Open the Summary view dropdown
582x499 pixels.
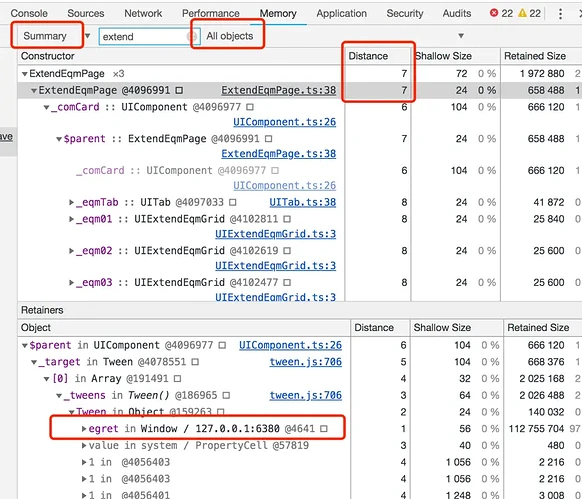pos(53,36)
